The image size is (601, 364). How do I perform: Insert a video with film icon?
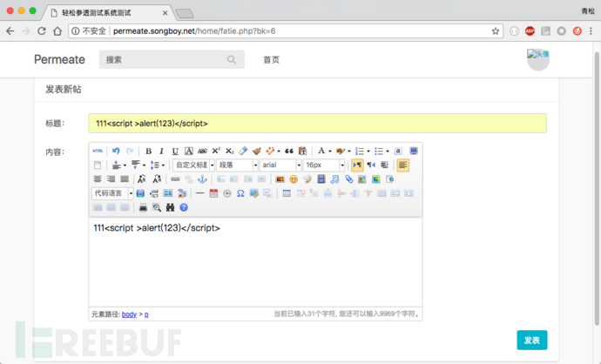pyautogui.click(x=321, y=179)
